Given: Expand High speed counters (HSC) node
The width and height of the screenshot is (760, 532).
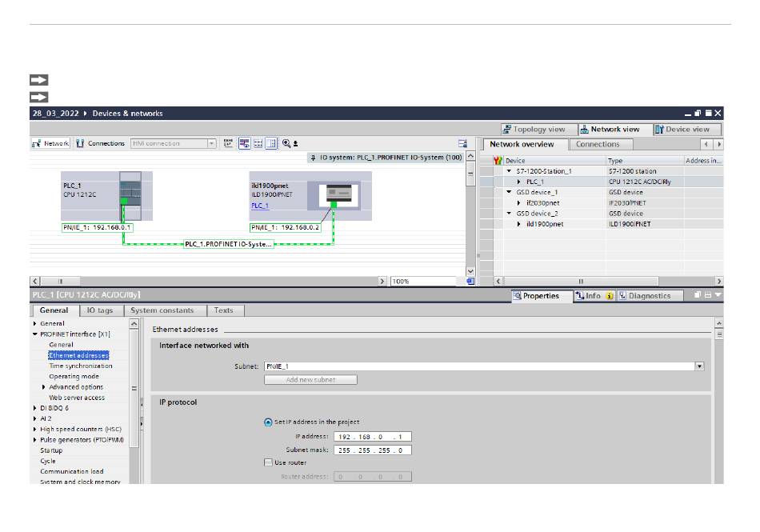Looking at the screenshot, I should tap(35, 430).
